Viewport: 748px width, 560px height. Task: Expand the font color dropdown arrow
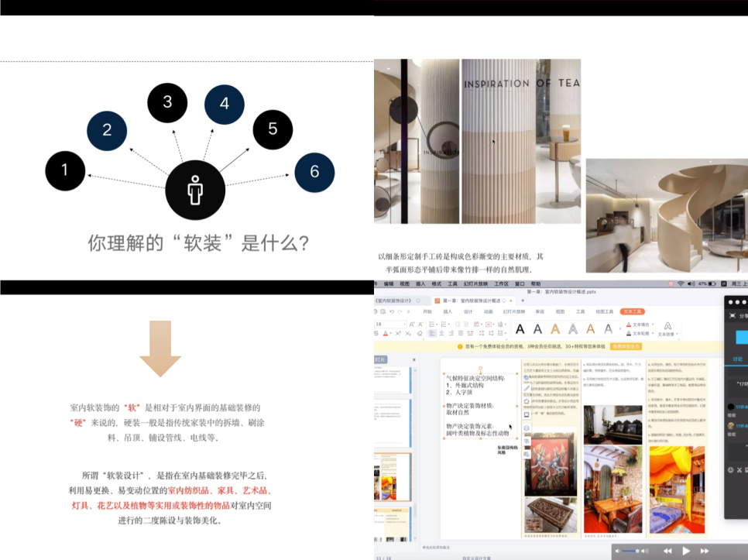(x=391, y=334)
